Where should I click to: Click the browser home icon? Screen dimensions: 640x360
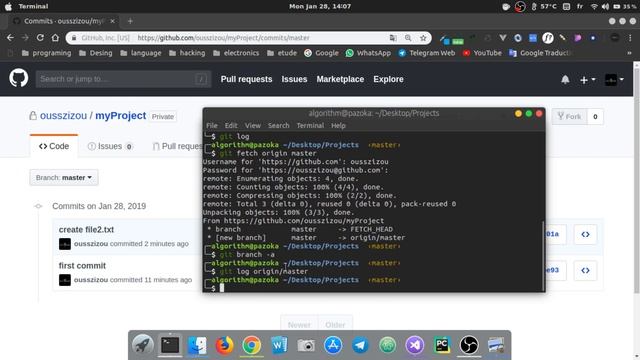[x=55, y=38]
